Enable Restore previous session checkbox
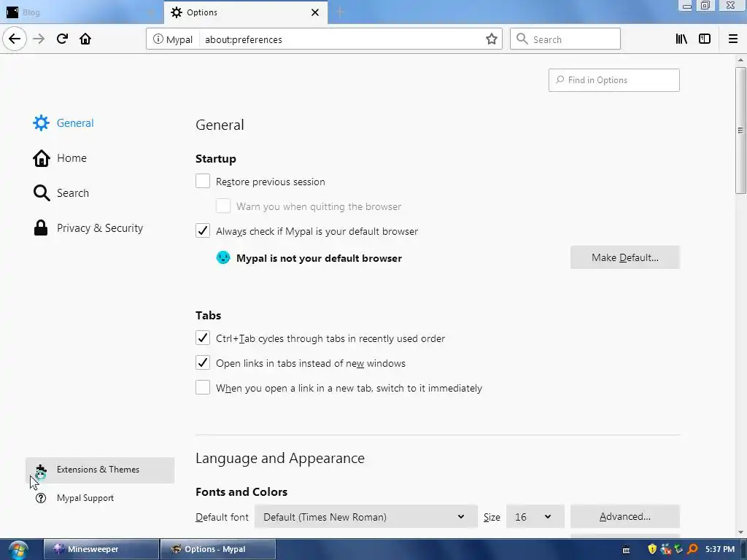 click(x=203, y=181)
